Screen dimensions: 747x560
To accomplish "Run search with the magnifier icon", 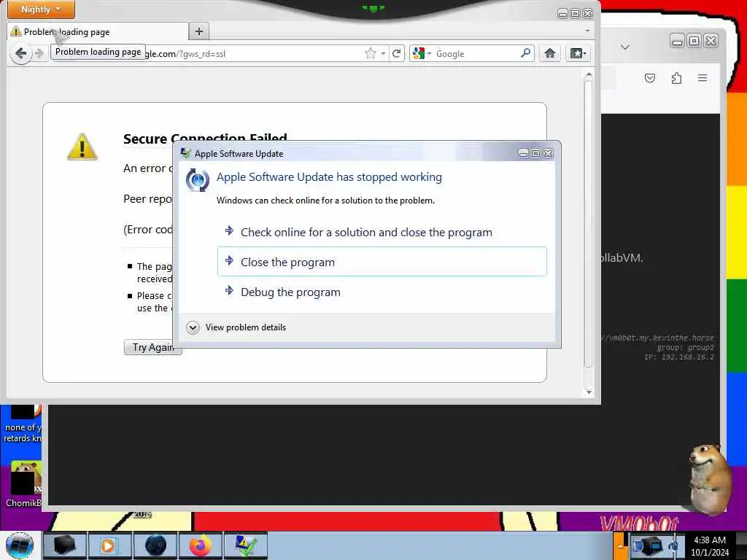I will pyautogui.click(x=525, y=52).
